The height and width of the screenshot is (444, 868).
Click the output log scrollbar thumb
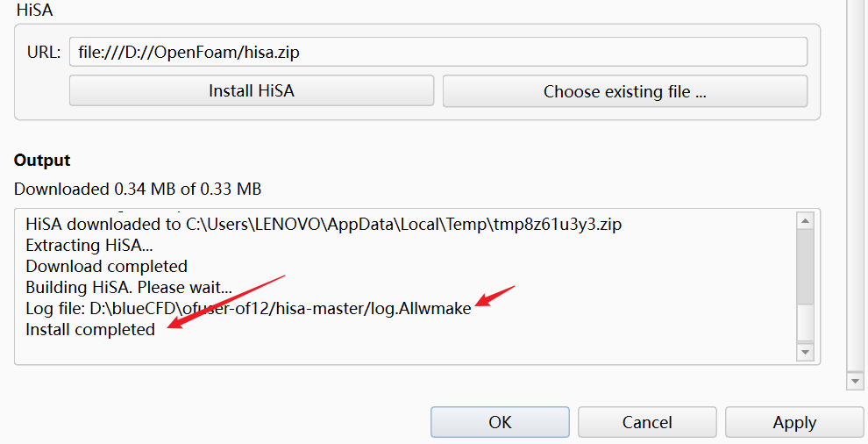click(805, 267)
